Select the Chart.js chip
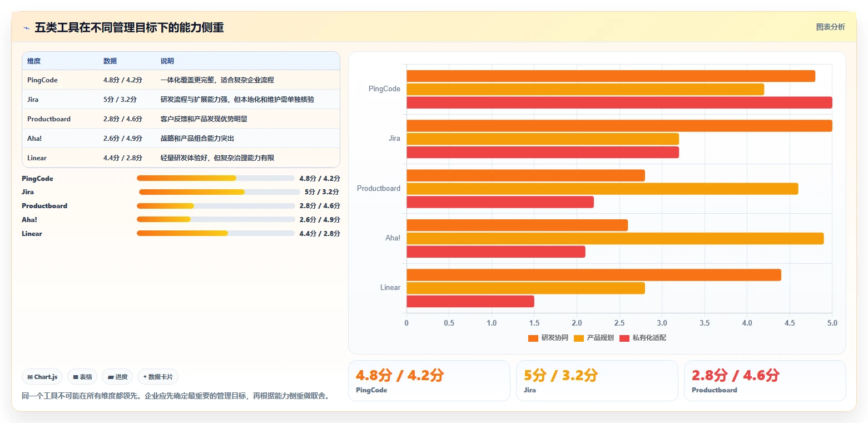868x423 pixels. [x=43, y=377]
